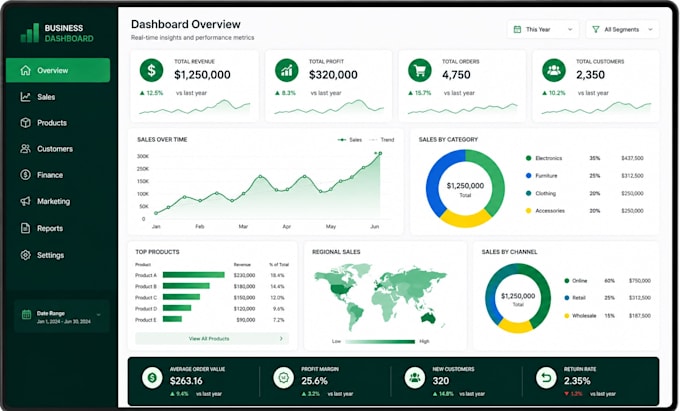Toggle the Sales series in chart legend

click(x=350, y=140)
